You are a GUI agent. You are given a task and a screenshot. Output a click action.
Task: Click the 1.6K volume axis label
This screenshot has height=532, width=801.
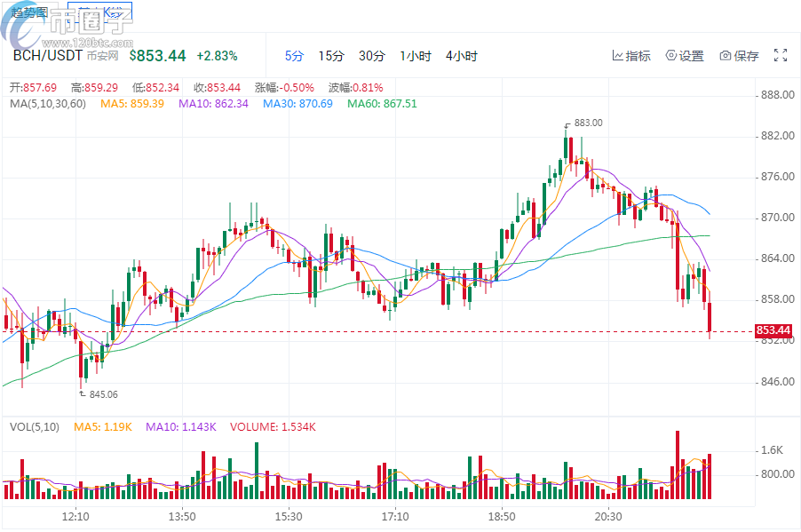point(772,450)
